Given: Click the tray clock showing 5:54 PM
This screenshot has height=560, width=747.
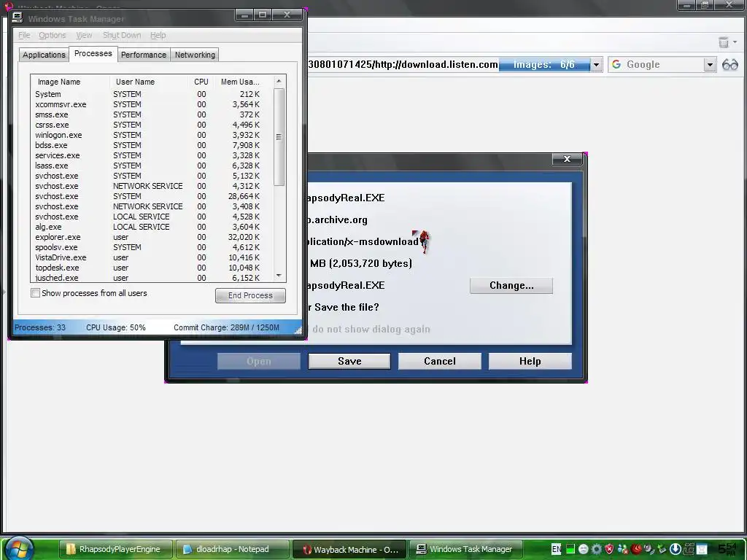Looking at the screenshot, I should pos(727,549).
